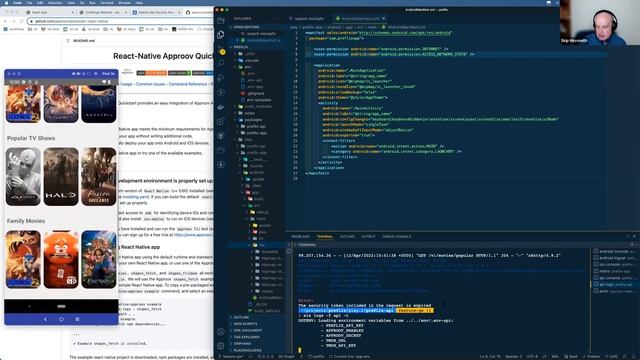The image size is (640, 360).
Task: Open the Explorer view in VS Code activity bar
Action: (x=221, y=35)
